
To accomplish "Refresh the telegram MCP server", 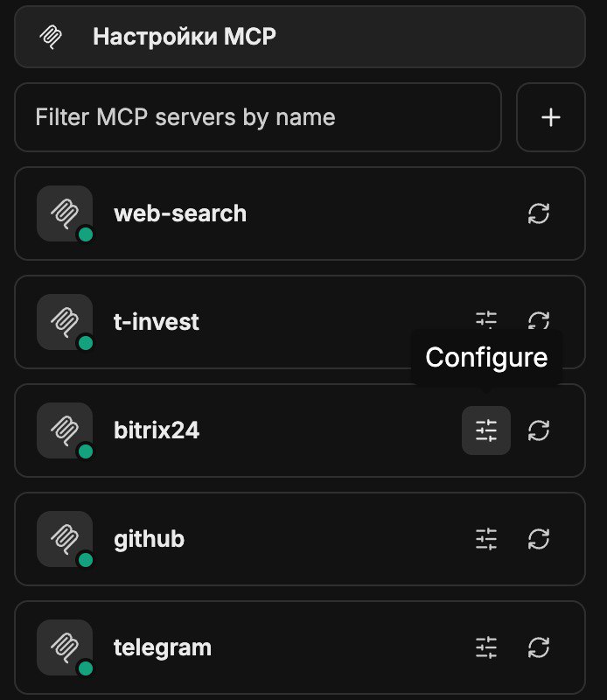I will tap(539, 647).
